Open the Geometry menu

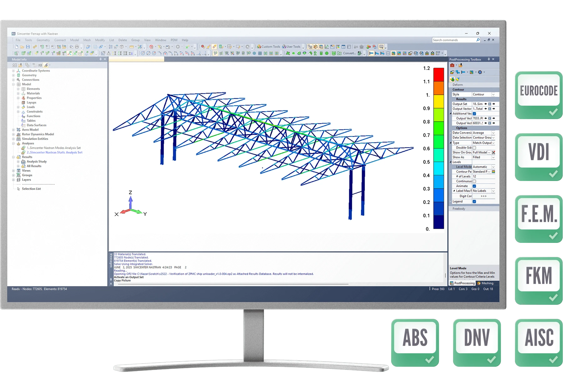point(43,40)
